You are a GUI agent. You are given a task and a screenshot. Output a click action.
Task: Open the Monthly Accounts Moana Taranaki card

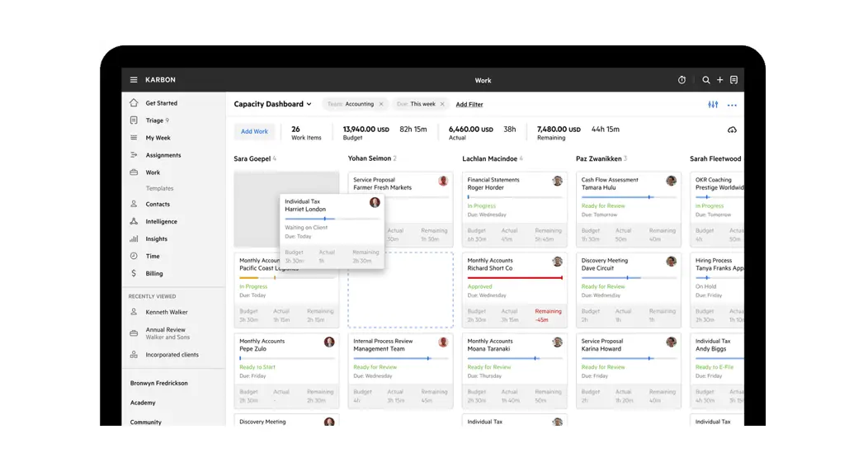click(514, 371)
